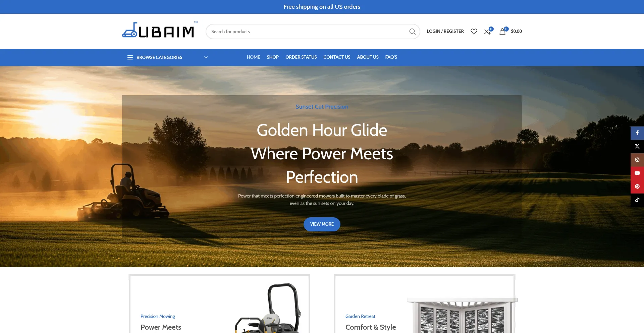644x333 pixels.
Task: Open the YouTube social link
Action: click(x=637, y=173)
